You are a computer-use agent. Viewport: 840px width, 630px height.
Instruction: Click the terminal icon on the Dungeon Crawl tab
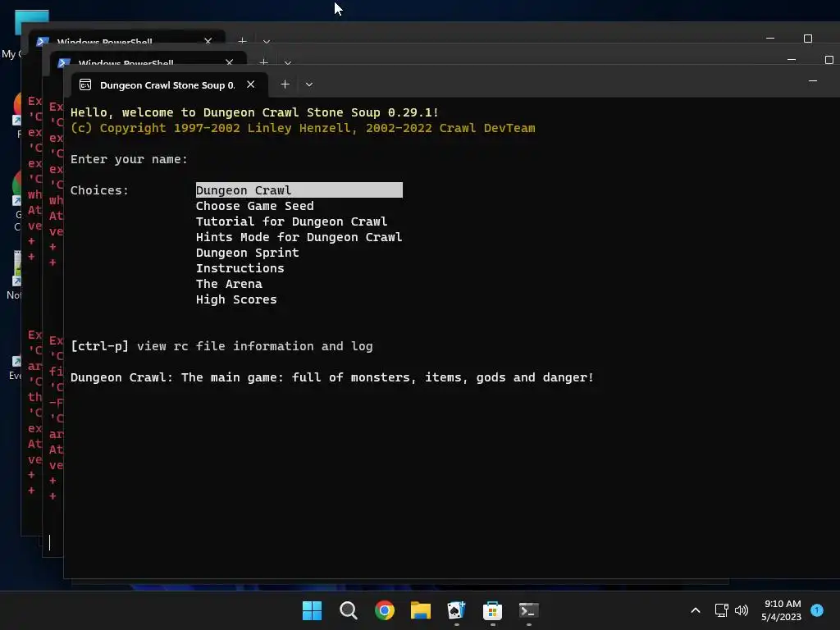click(x=85, y=84)
